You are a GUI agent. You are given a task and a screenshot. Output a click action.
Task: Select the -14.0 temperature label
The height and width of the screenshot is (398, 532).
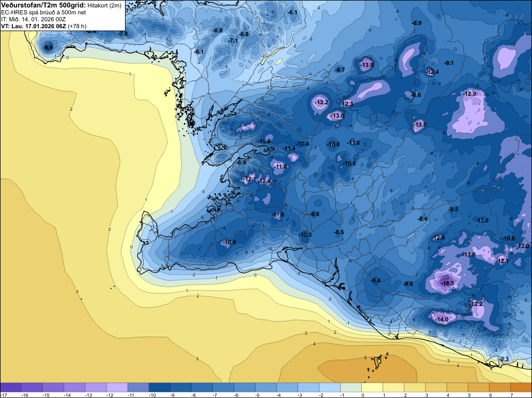(x=442, y=319)
